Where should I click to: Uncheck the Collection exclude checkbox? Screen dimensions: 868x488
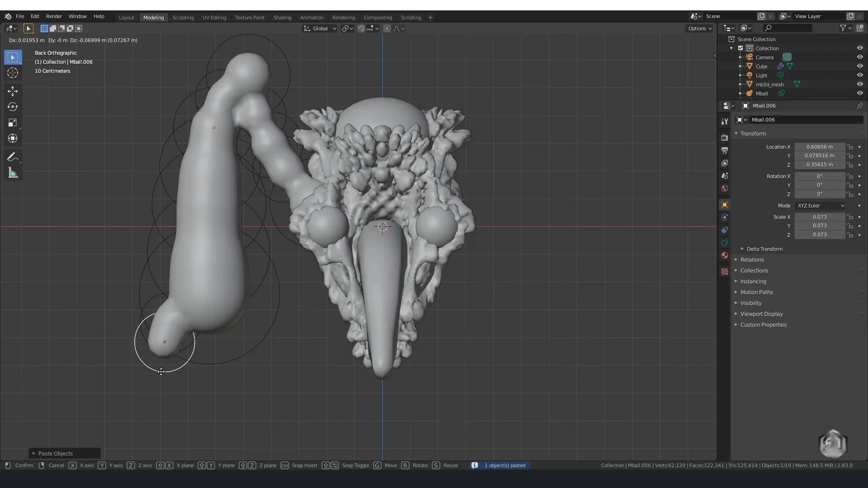(741, 48)
